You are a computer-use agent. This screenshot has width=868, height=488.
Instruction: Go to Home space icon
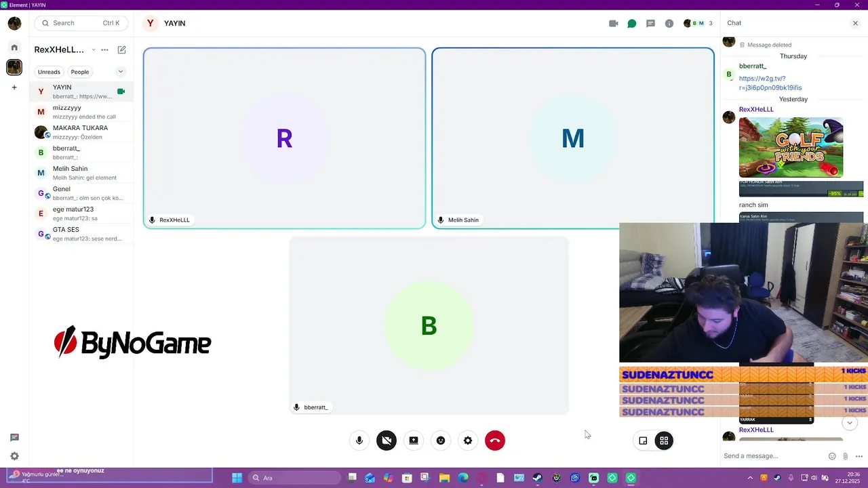[x=14, y=47]
